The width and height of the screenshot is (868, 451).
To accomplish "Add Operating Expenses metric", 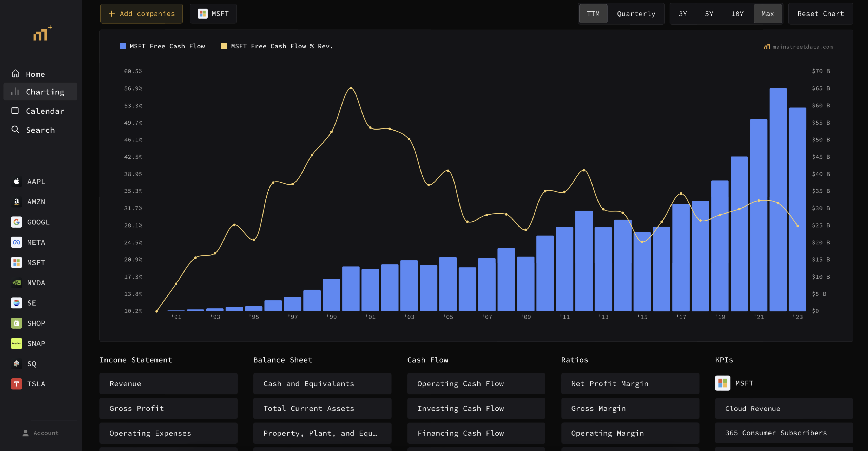I will 168,434.
